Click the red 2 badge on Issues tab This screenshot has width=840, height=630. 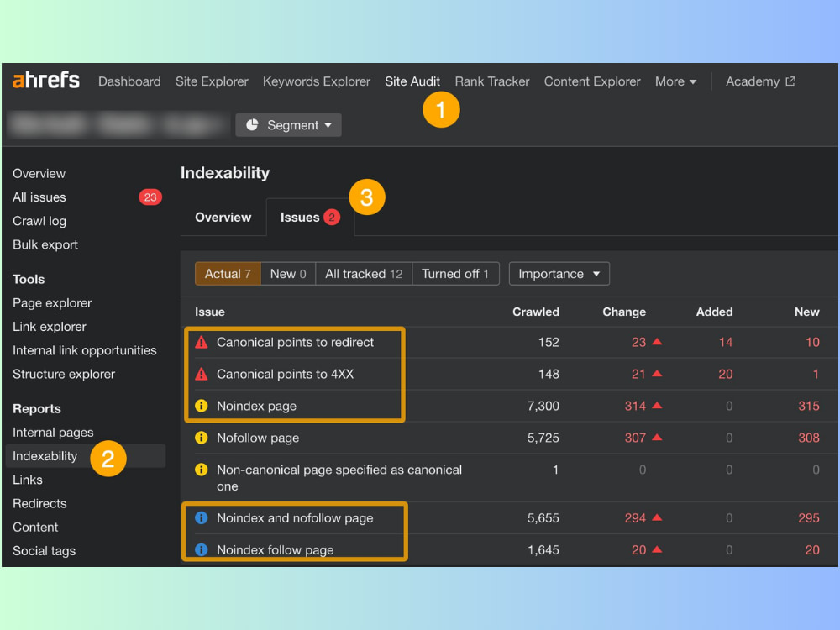[x=332, y=218]
